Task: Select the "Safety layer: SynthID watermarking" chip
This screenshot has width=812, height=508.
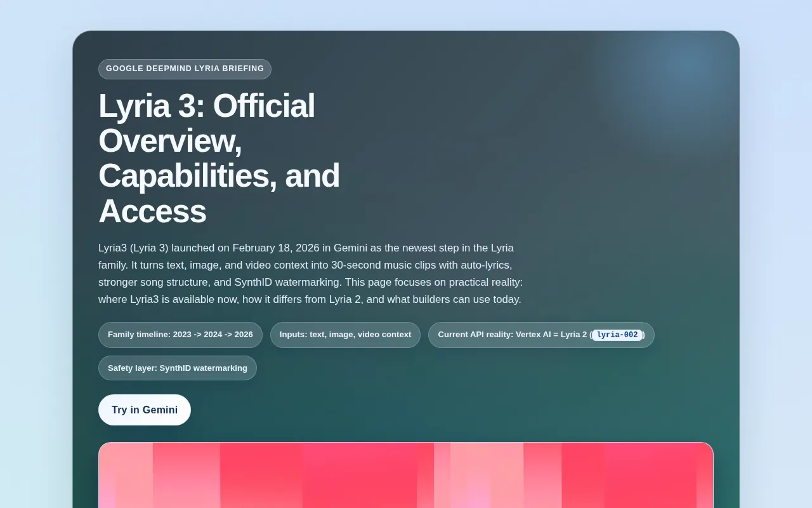Action: click(178, 368)
